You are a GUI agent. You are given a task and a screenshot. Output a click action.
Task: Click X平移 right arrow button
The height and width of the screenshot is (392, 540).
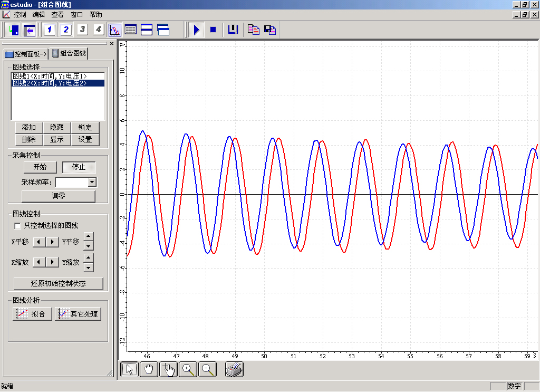coord(52,242)
